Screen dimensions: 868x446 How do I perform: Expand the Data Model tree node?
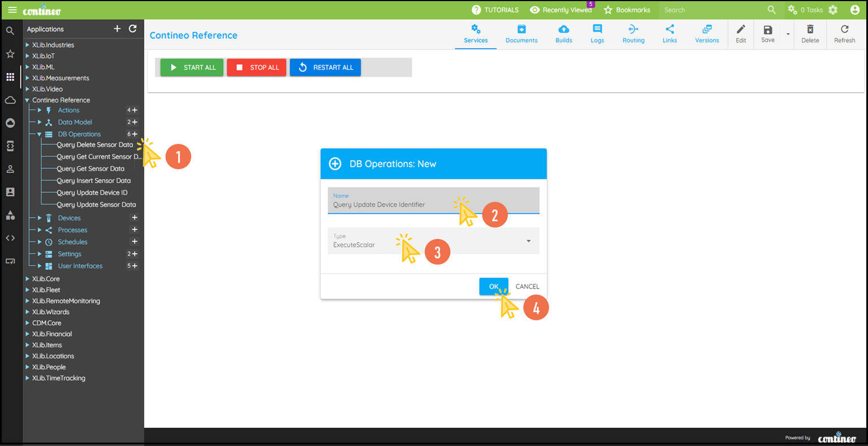coord(40,122)
